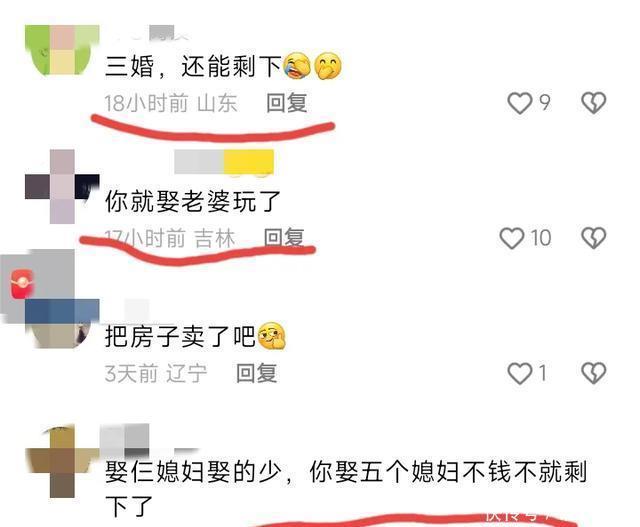The height and width of the screenshot is (527, 640).
Task: Tap broken heart on 吉林 comment
Action: tap(593, 238)
